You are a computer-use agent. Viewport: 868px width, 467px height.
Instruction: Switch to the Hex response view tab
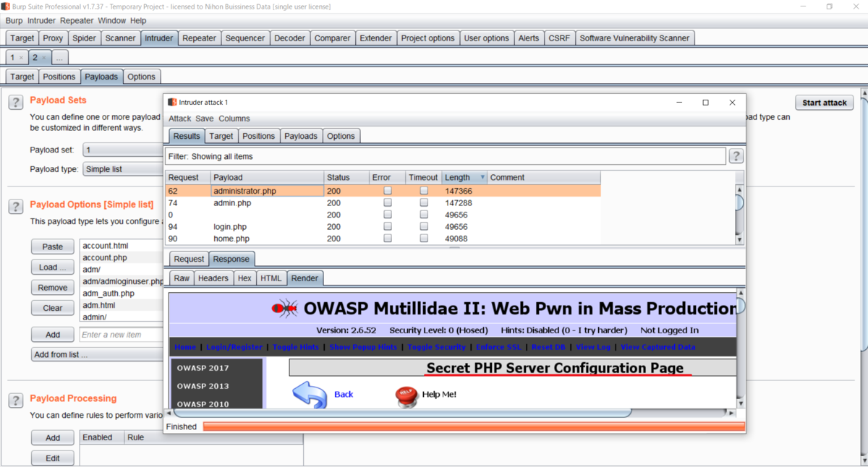244,278
